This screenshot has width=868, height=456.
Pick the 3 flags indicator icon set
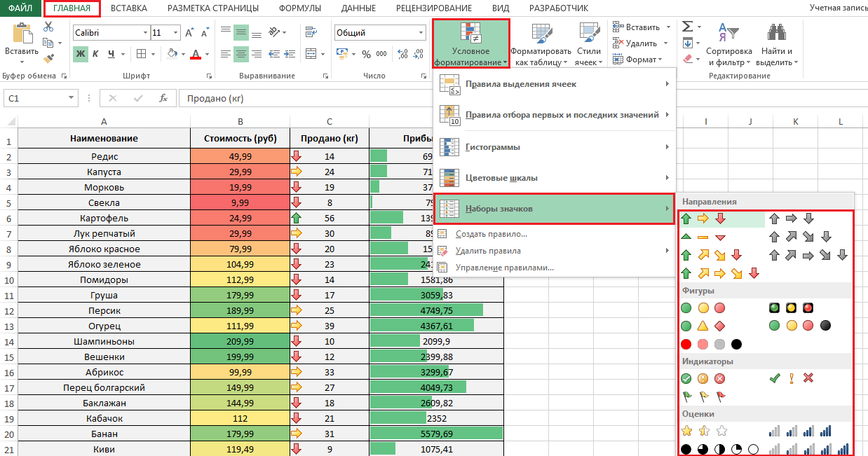[x=703, y=396]
